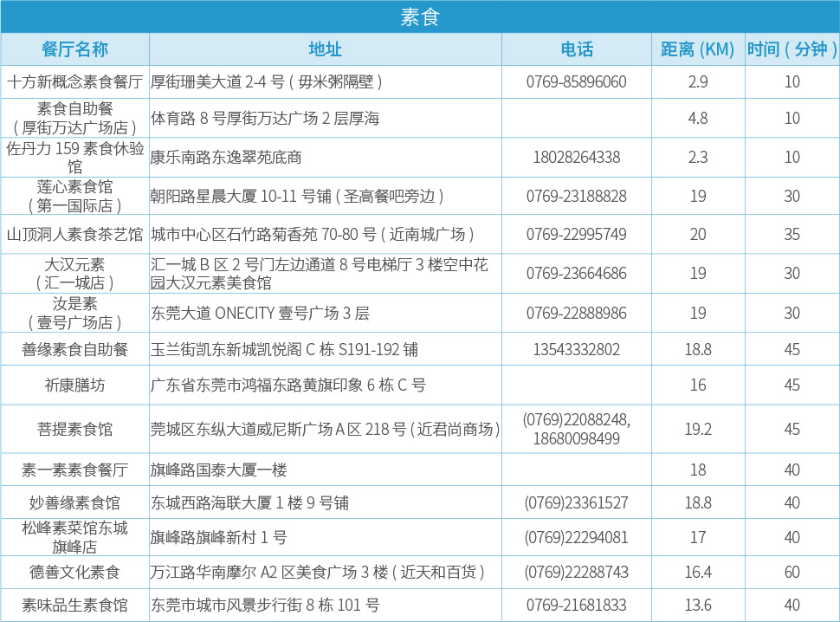Image resolution: width=840 pixels, height=622 pixels.
Task: Select the 地址 column header
Action: [326, 49]
